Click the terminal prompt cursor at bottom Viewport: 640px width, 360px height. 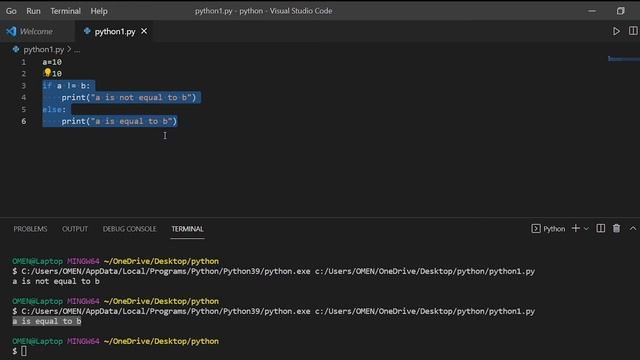(x=24, y=351)
